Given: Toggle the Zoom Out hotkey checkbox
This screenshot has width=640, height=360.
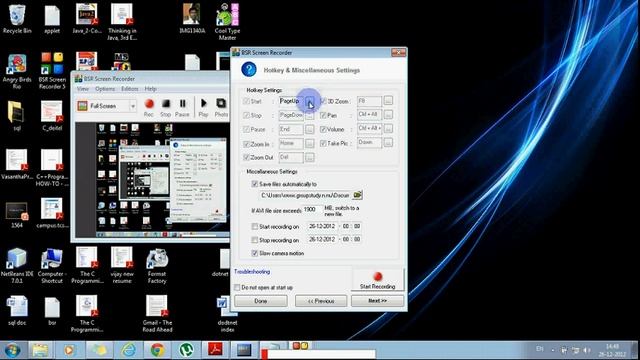Looking at the screenshot, I should point(246,157).
